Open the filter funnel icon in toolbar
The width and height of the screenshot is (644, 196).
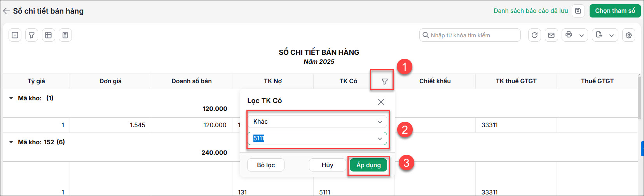31,35
